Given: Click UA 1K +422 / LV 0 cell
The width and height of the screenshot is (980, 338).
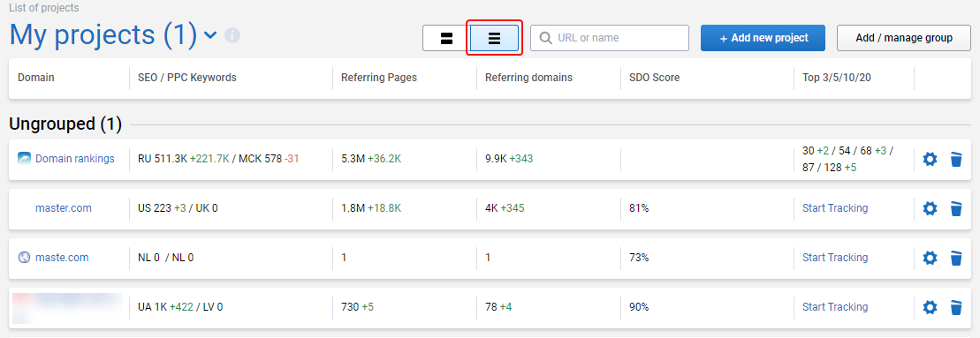Looking at the screenshot, I should pyautogui.click(x=180, y=307).
